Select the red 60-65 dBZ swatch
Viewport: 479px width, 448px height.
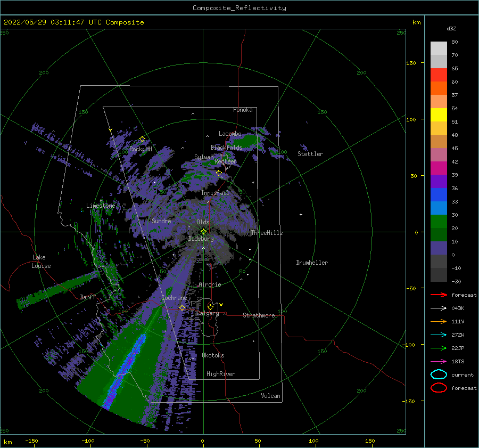(x=439, y=75)
